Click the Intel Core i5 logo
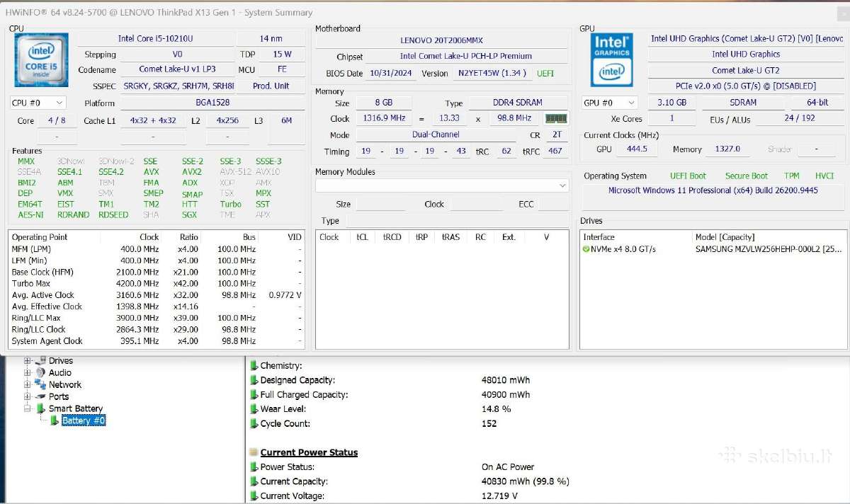850x504 pixels. [41, 60]
